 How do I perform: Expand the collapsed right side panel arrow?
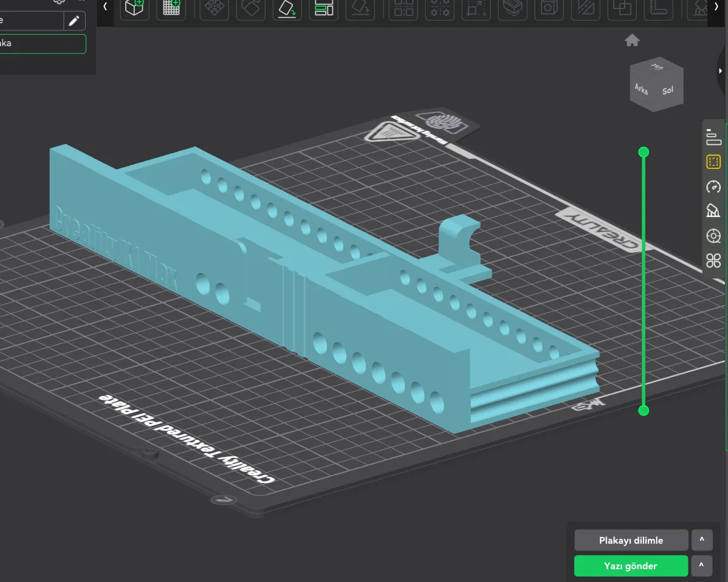click(x=721, y=71)
